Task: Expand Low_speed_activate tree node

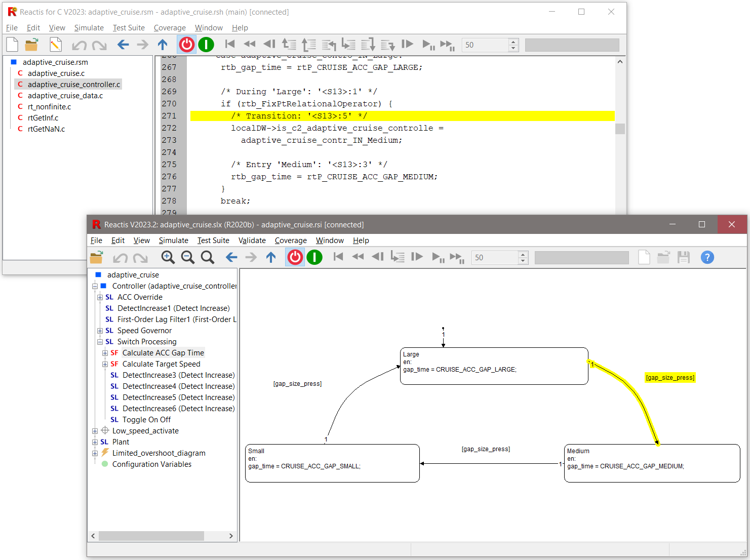Action: coord(95,431)
